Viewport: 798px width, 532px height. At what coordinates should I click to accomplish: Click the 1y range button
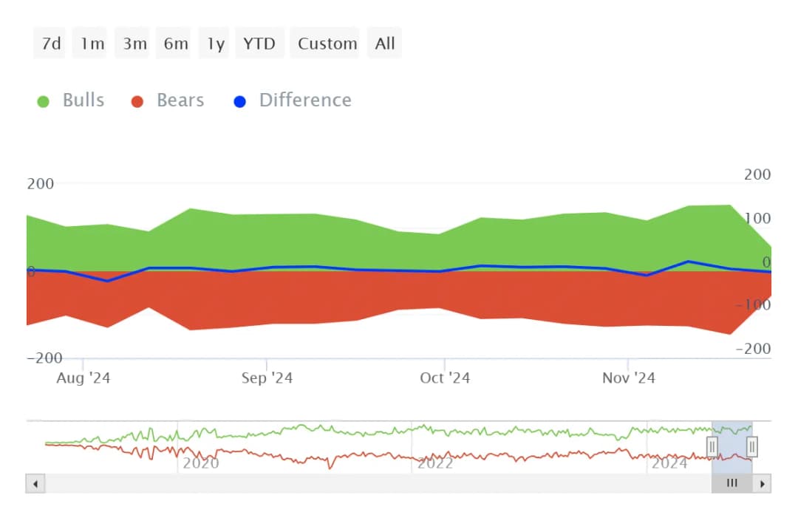point(215,44)
